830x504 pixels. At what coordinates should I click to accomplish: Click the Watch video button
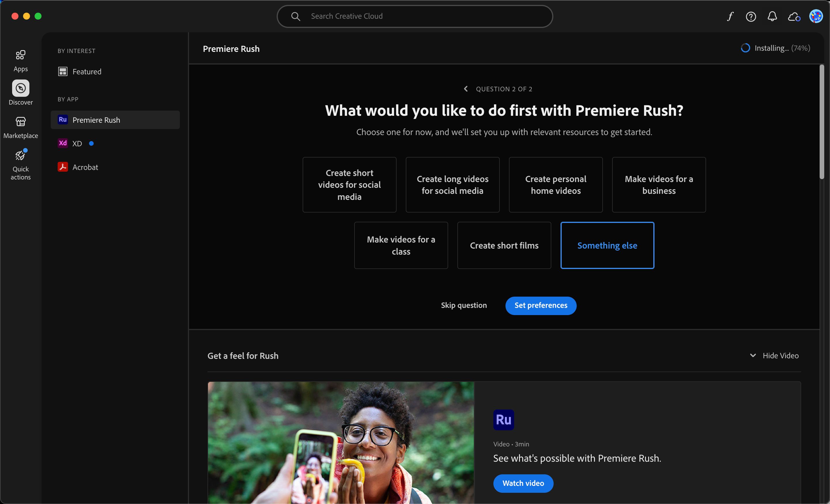523,484
